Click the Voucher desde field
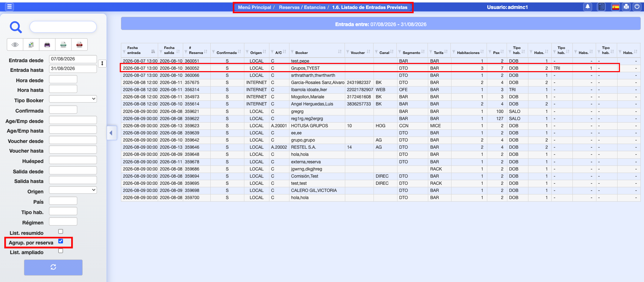This screenshot has height=282, width=644. (73, 140)
